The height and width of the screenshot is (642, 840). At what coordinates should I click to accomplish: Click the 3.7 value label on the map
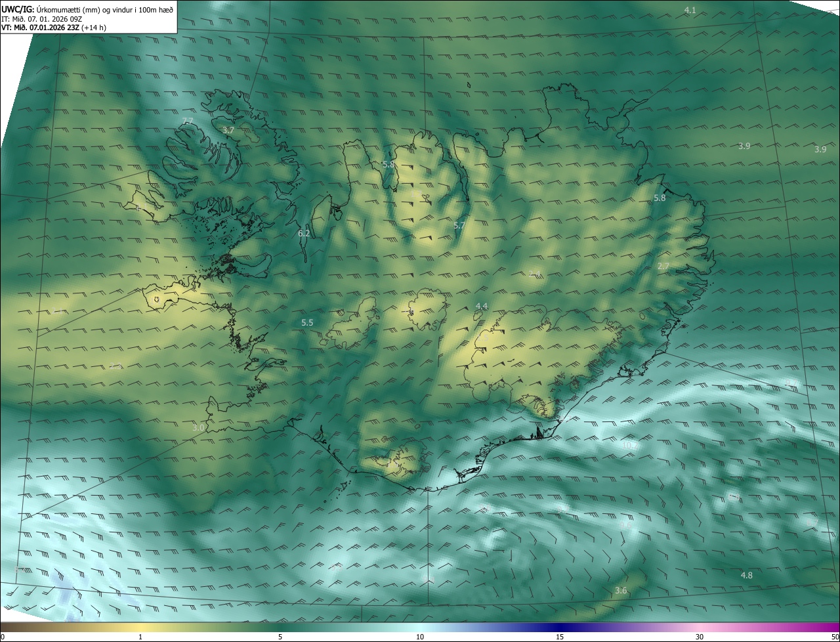(x=228, y=131)
